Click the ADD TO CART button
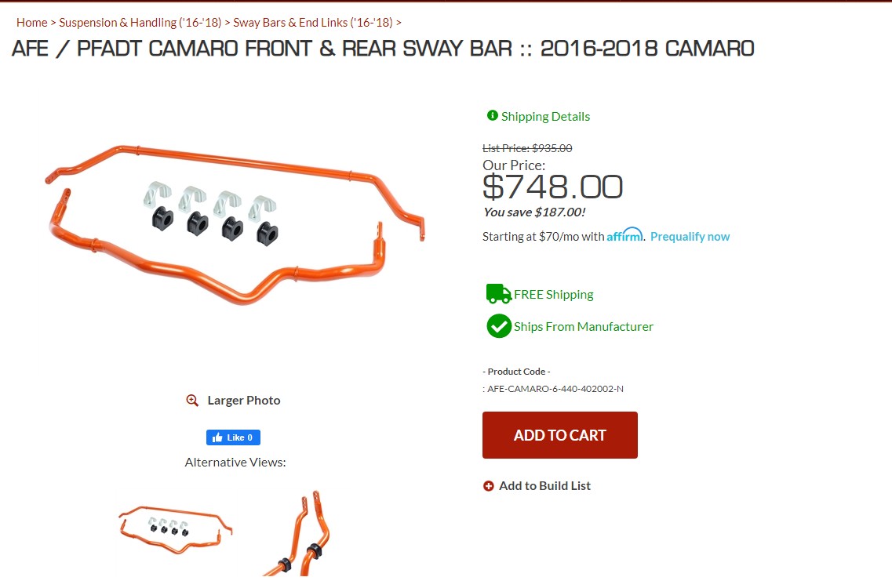 click(560, 435)
